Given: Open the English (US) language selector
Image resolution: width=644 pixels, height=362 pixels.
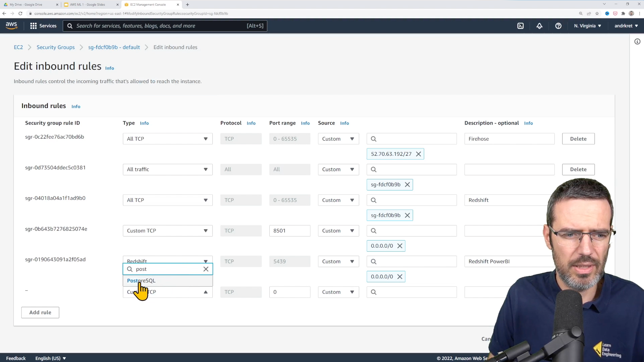Looking at the screenshot, I should click(50, 358).
